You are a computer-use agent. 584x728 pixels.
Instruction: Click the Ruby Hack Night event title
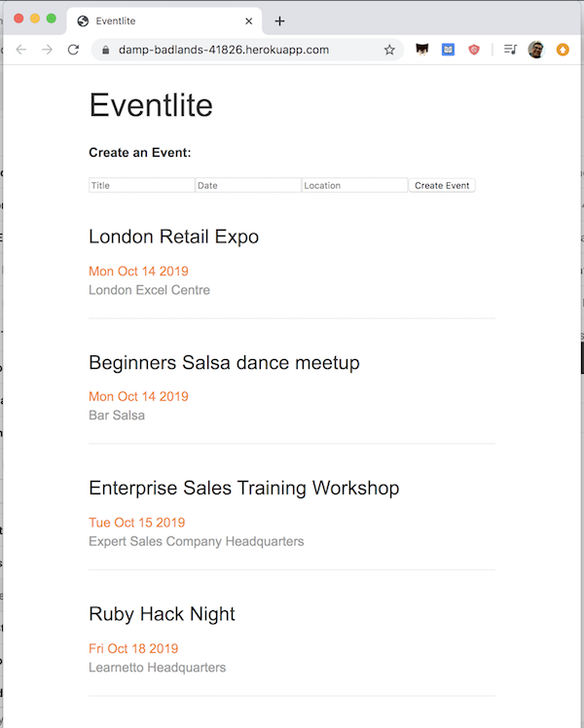coord(162,614)
